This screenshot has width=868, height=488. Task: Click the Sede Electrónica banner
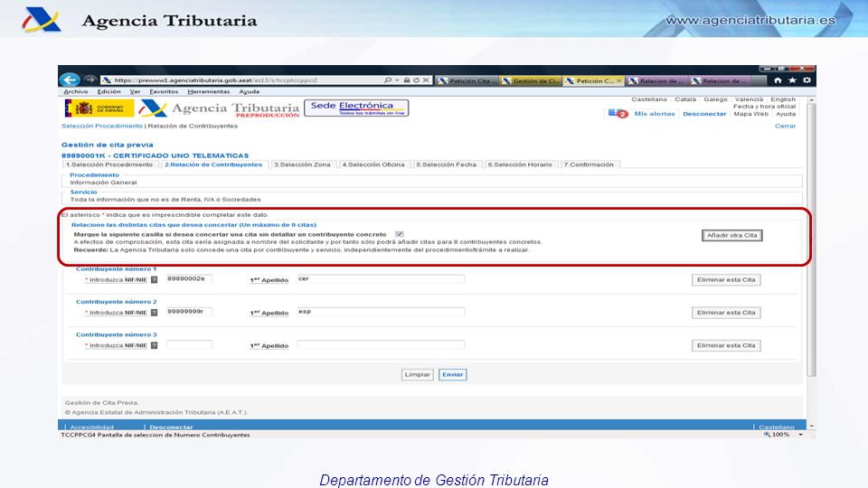point(356,108)
